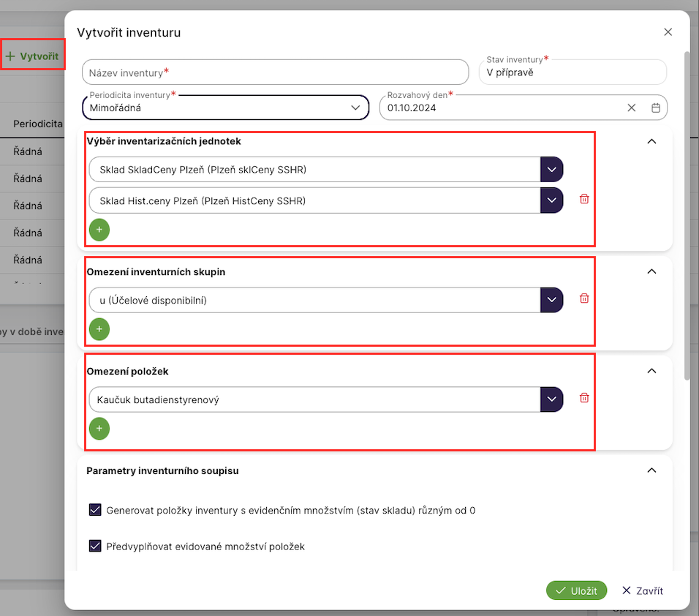
Task: Open Periodicita inventury dropdown
Action: 355,108
